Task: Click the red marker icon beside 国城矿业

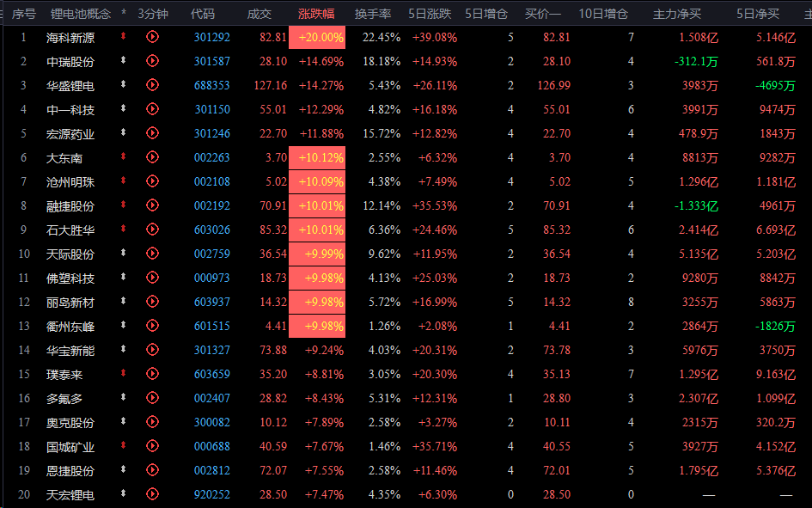Action: pyautogui.click(x=124, y=446)
